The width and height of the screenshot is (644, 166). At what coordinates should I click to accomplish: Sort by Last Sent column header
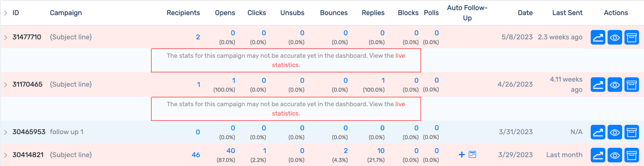pos(567,13)
